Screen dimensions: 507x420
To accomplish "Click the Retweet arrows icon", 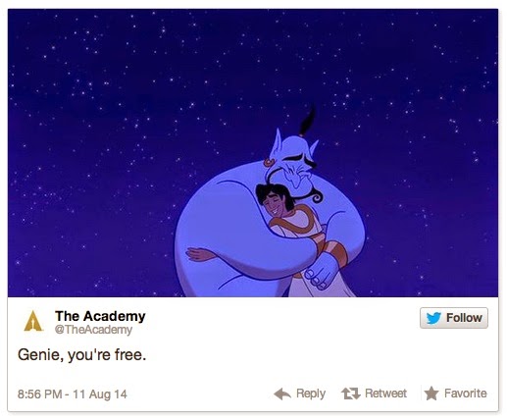I will [x=351, y=394].
